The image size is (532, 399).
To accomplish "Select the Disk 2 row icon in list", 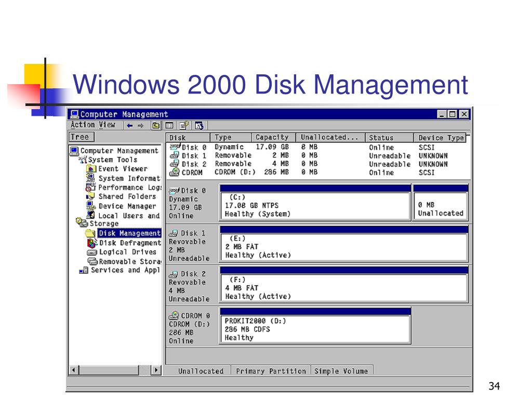I will [175, 164].
